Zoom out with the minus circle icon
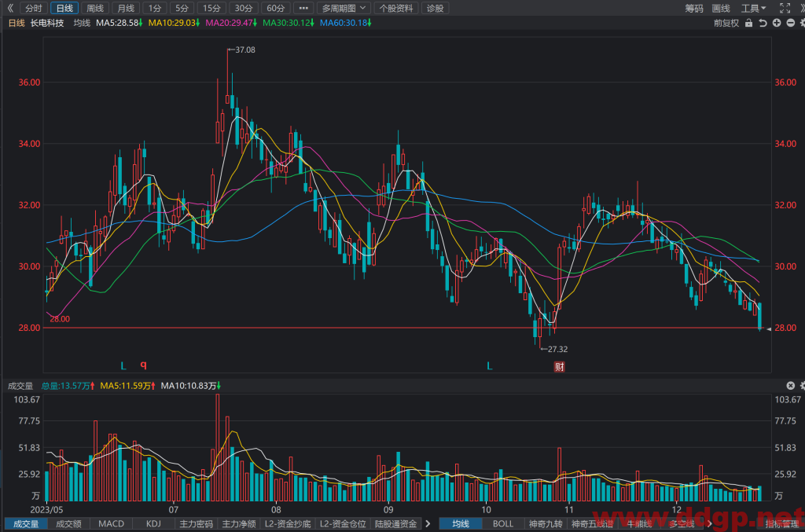Screen dimensions: 805x532 click(x=791, y=23)
